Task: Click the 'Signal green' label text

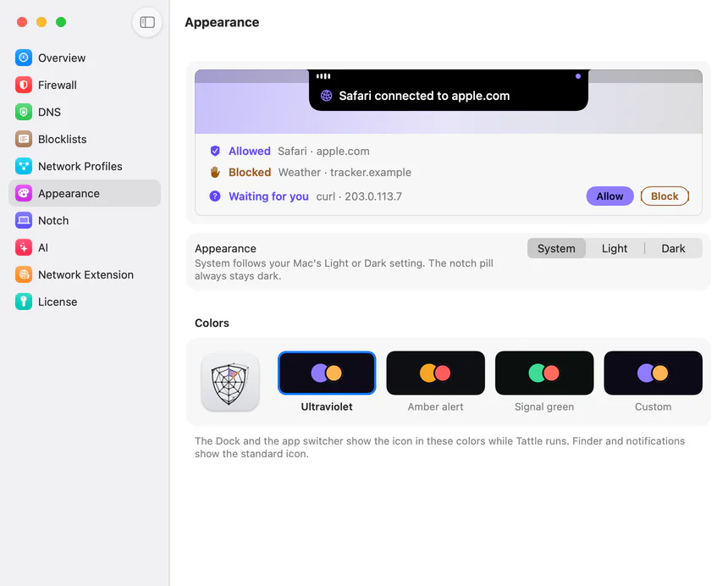Action: 544,406
